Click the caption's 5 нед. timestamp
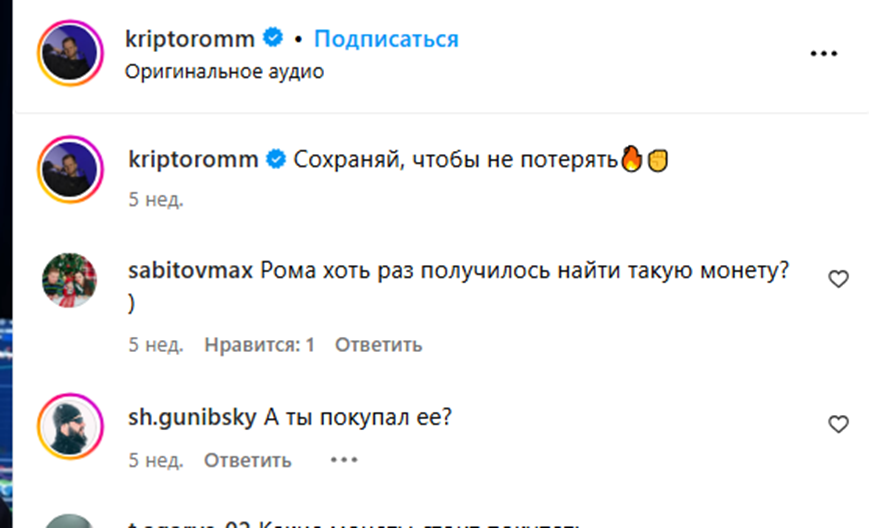This screenshot has height=528, width=869. coord(155,199)
